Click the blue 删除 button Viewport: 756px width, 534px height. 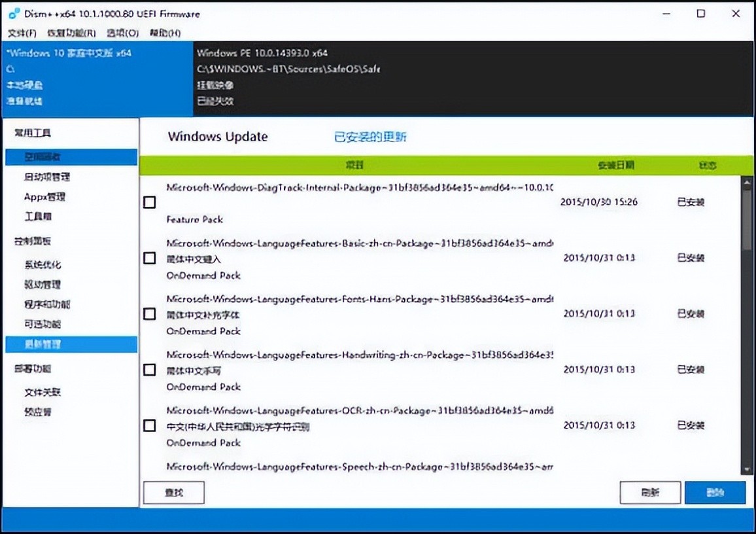click(715, 493)
